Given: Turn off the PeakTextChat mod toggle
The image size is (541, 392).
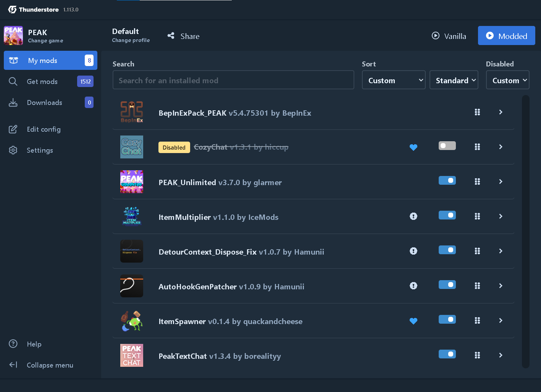Looking at the screenshot, I should pyautogui.click(x=447, y=354).
